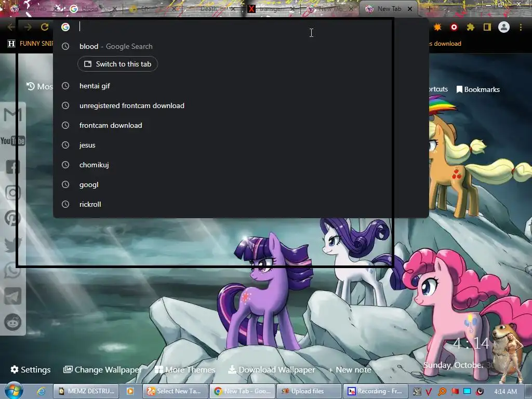This screenshot has width=532, height=399.
Task: Click Change Wallpaper
Action: [x=103, y=369]
